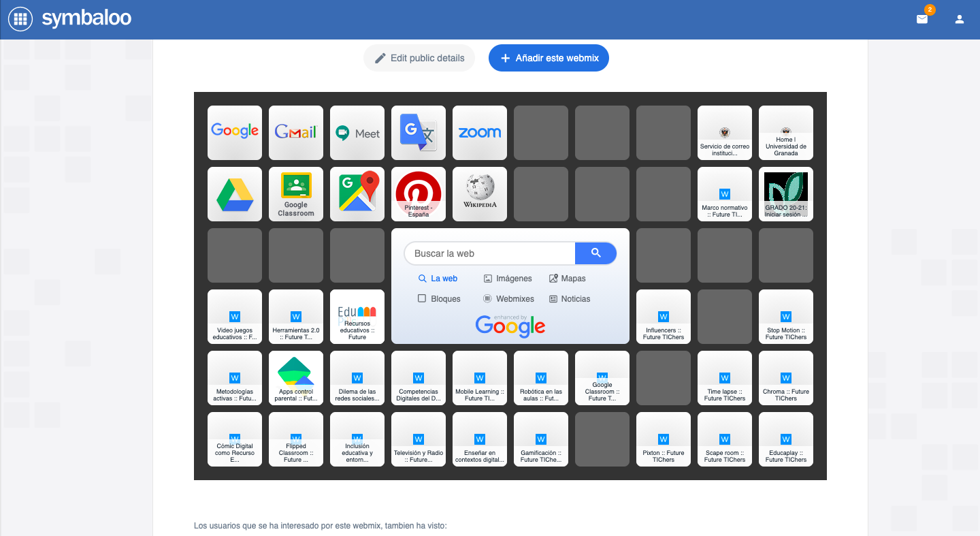The image size is (980, 536).
Task: Open the Gamificación Future TIChers tile
Action: click(541, 439)
